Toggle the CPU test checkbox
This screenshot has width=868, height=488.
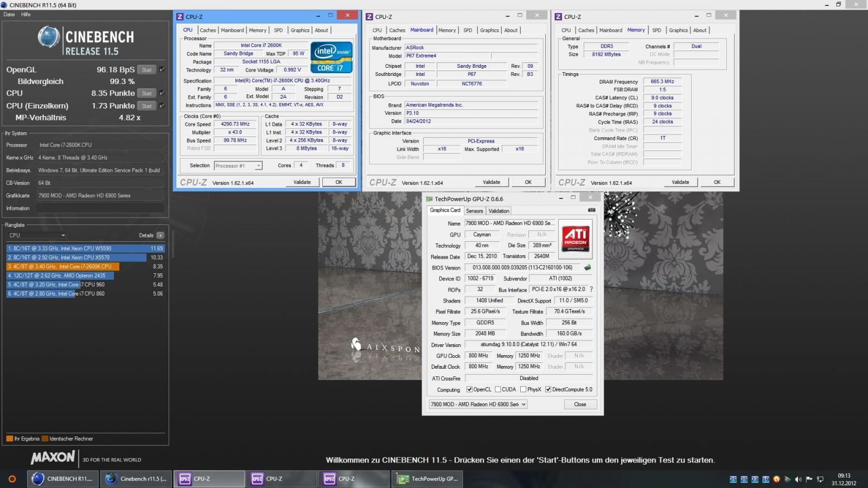(x=162, y=93)
